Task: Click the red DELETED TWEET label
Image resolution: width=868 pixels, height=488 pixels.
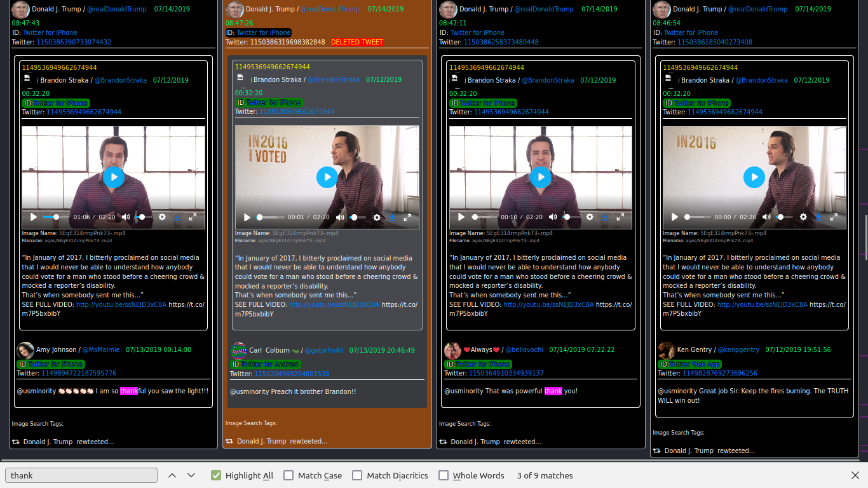Action: [x=357, y=43]
